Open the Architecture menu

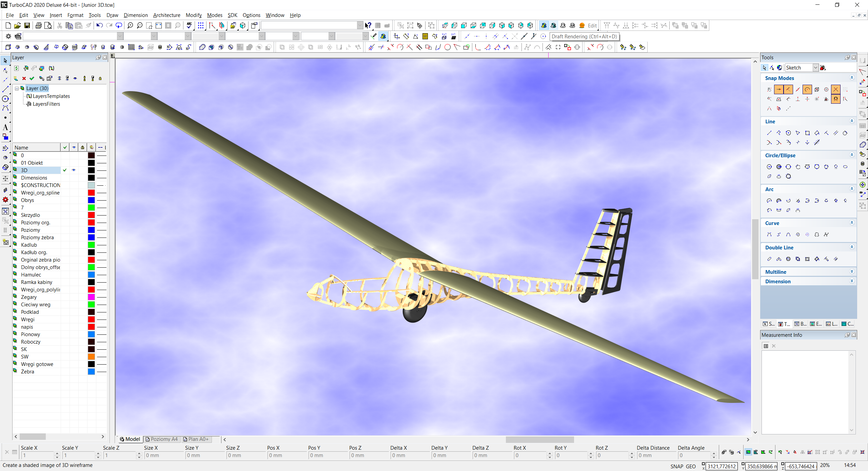[166, 15]
